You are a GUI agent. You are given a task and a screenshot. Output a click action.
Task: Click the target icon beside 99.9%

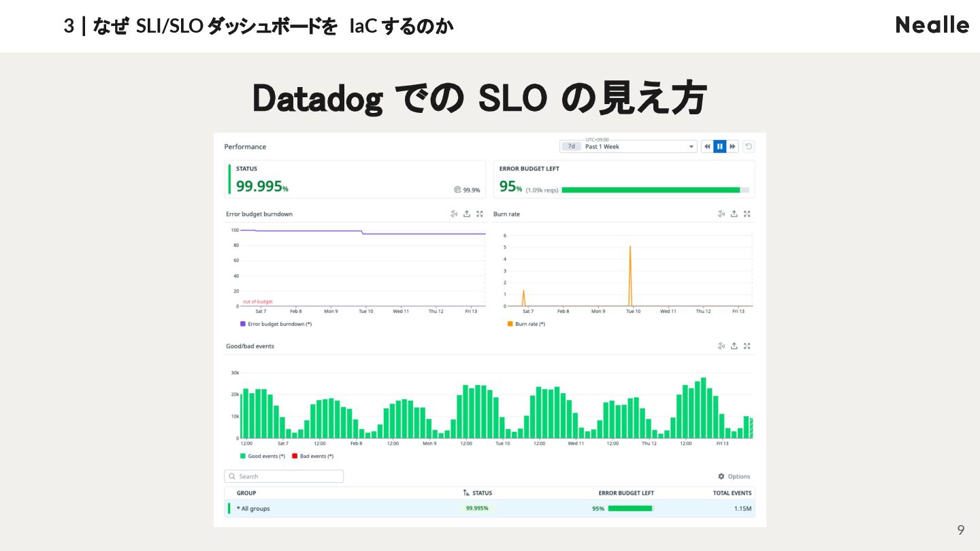tap(457, 190)
